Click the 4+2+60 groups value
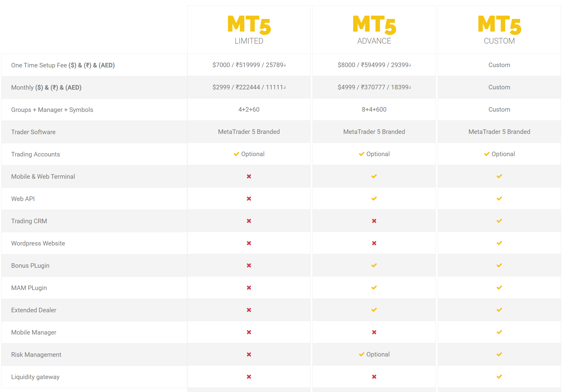The image size is (565, 392). pyautogui.click(x=249, y=110)
